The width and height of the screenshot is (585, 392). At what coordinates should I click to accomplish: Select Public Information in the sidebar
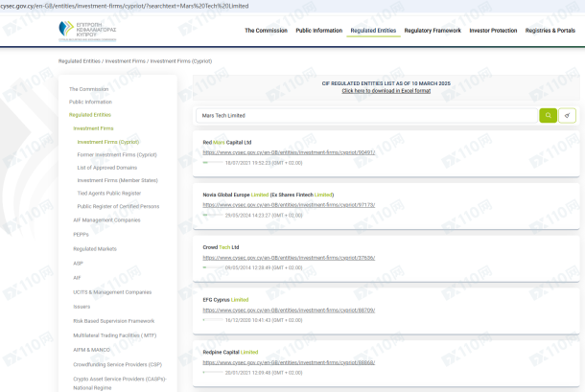click(90, 102)
